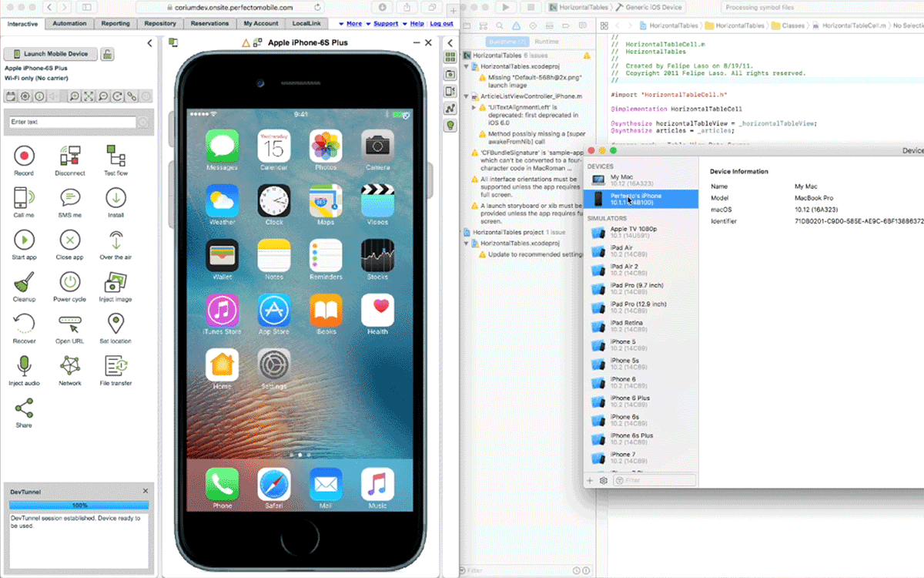Open the Open URL tool

[69, 323]
